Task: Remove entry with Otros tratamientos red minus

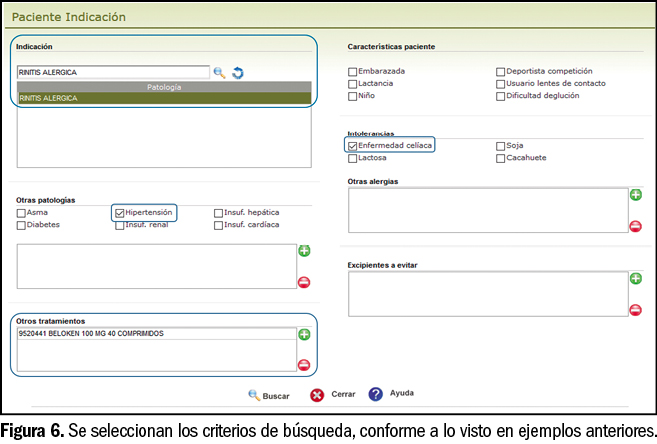Action: click(304, 365)
